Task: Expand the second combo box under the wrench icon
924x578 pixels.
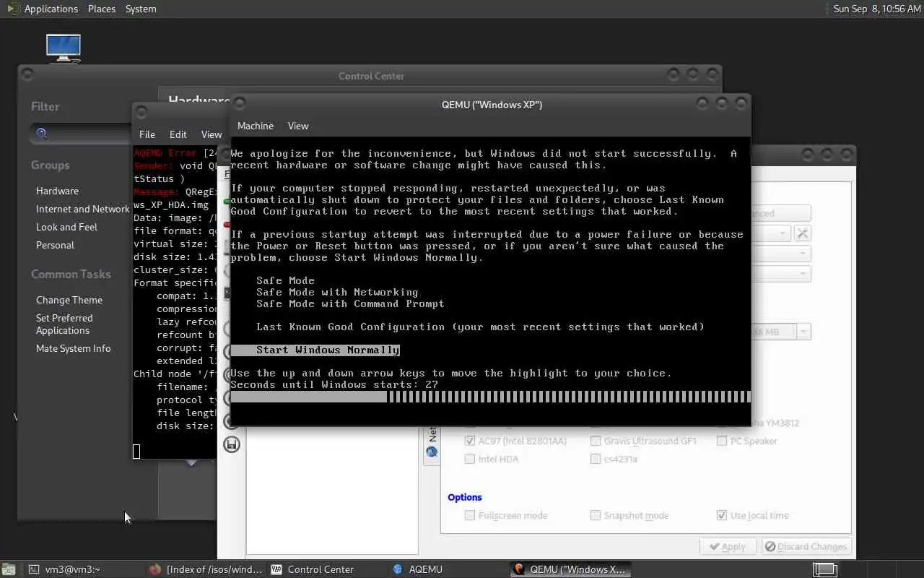Action: pos(803,254)
